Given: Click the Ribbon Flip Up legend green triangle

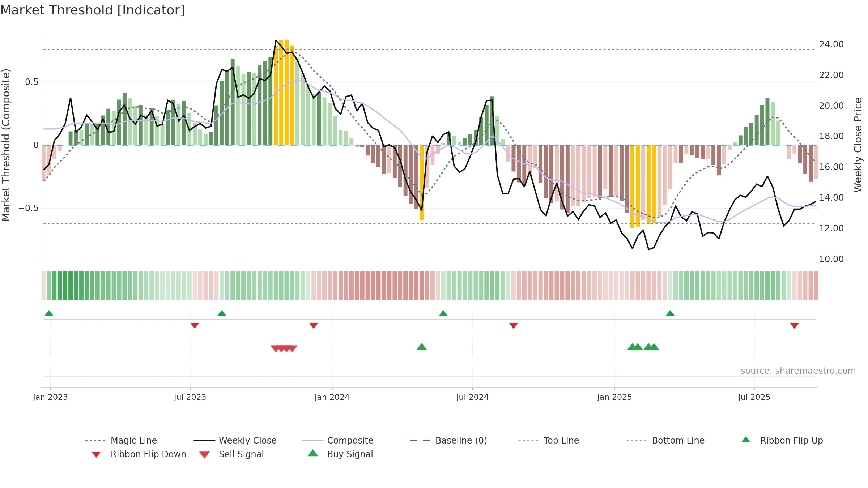Looking at the screenshot, I should coord(746,440).
